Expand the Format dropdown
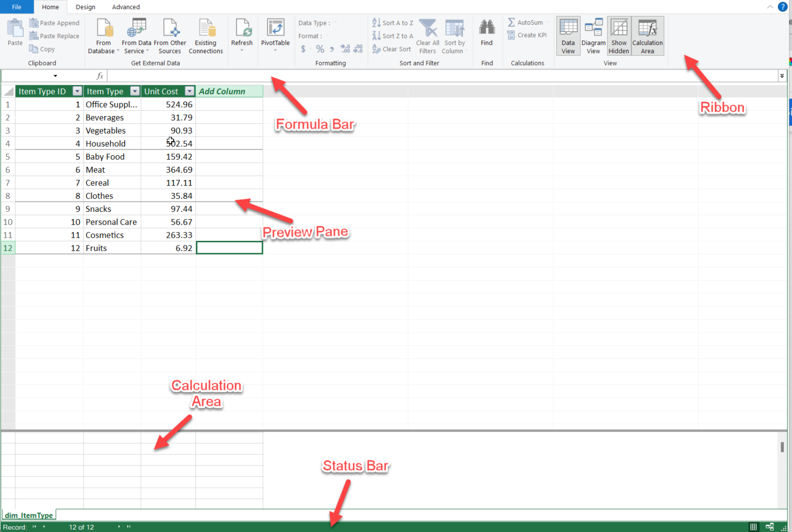Viewport: 792px width, 532px height. click(x=329, y=36)
